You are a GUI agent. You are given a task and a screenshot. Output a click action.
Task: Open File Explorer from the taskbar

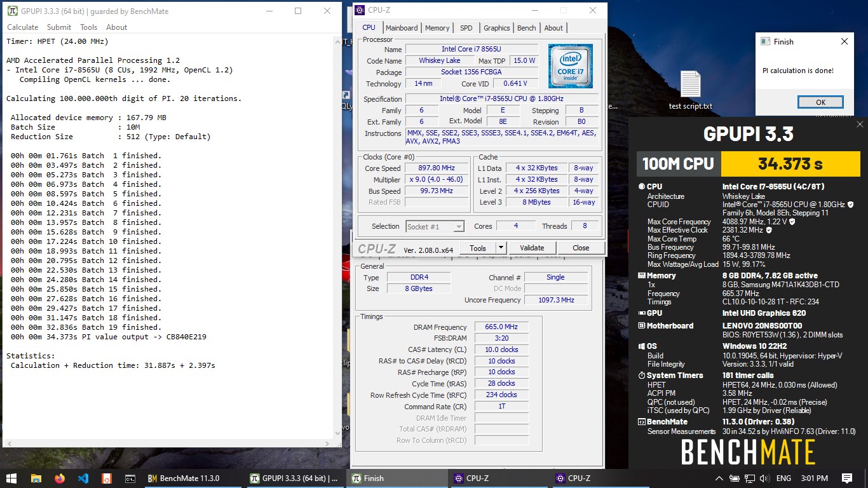pyautogui.click(x=36, y=478)
